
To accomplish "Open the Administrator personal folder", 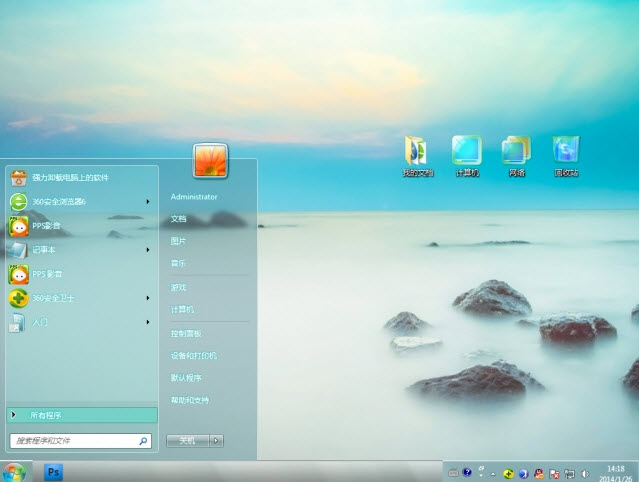I will point(194,197).
